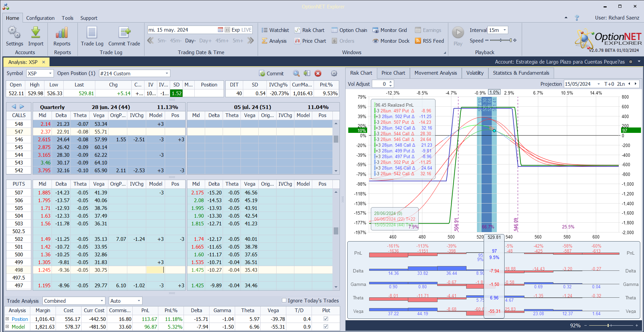Enable Ignore Today's Trades checkbox
The height and width of the screenshot is (332, 644).
coord(284,300)
